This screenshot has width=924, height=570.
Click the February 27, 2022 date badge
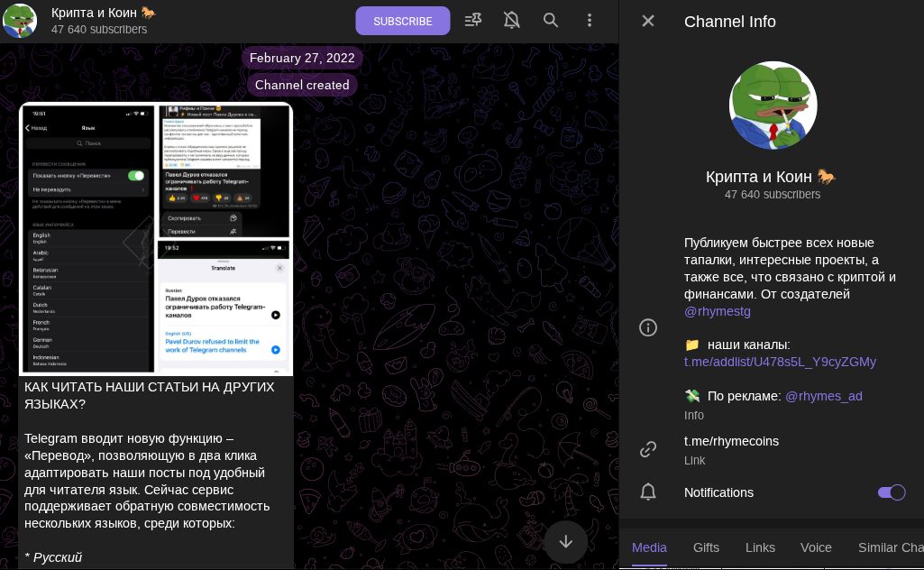302,58
